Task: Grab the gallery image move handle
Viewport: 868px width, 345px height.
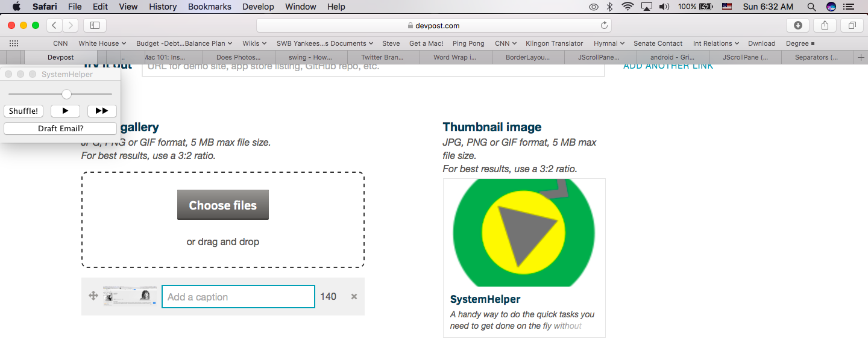Action: [93, 296]
